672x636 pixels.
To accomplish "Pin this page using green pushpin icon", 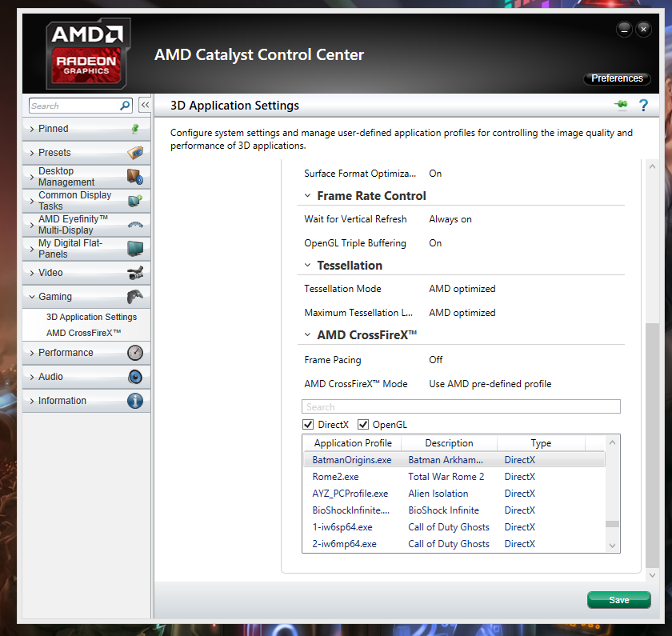I will point(621,105).
